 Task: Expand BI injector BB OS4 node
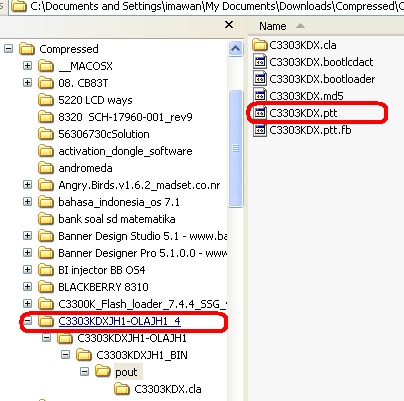(28, 270)
